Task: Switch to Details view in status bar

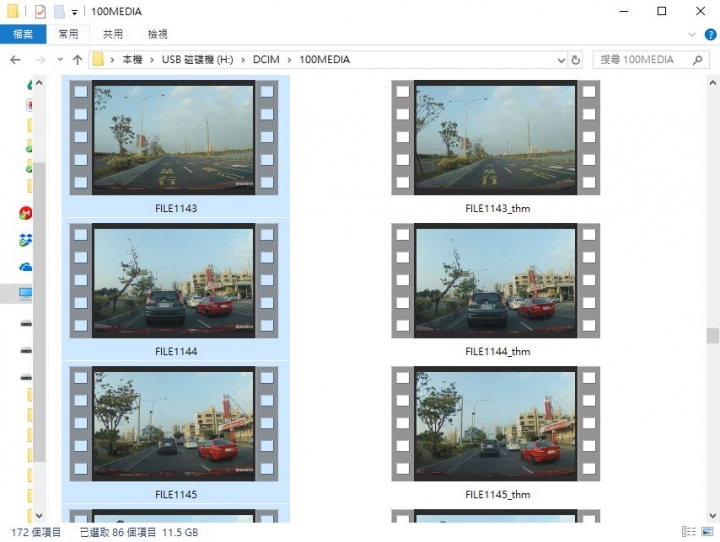Action: 689,532
